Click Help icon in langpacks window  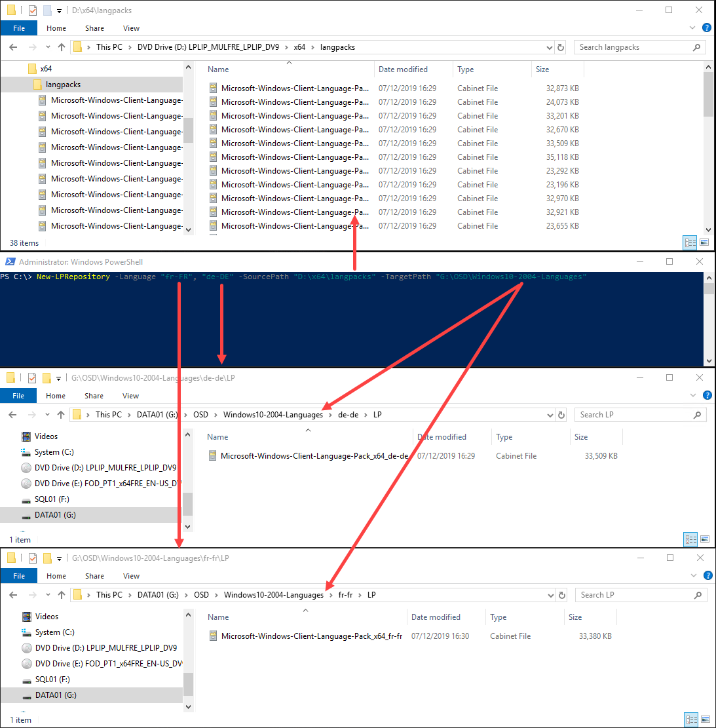[x=706, y=28]
